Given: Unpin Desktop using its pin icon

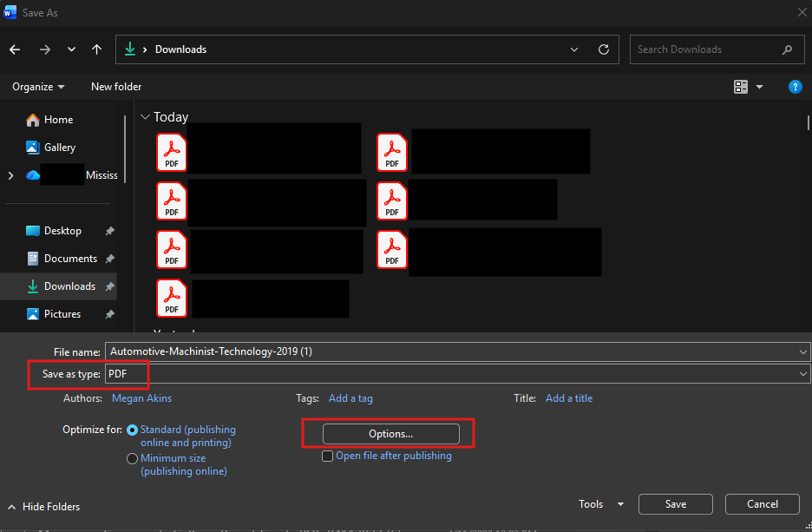Looking at the screenshot, I should click(110, 231).
